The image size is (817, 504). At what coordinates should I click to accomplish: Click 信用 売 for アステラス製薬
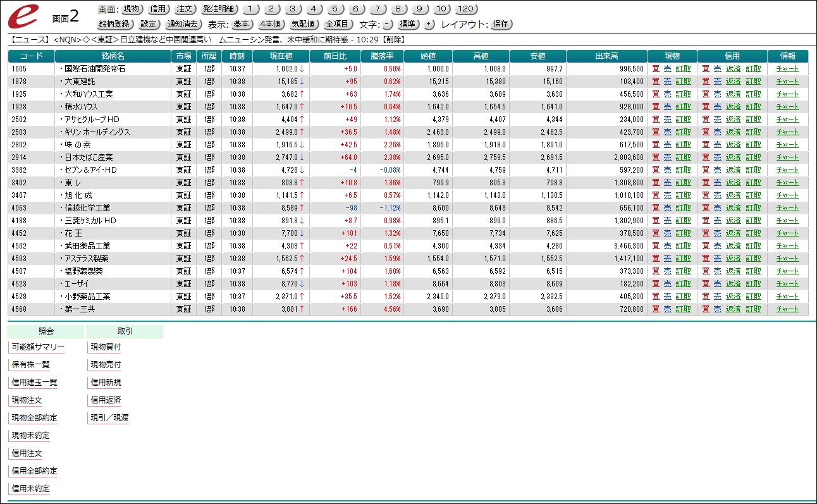[x=717, y=259]
